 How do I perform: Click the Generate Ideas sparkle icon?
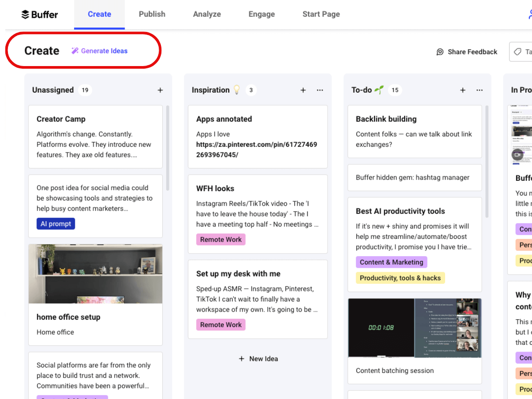[74, 51]
